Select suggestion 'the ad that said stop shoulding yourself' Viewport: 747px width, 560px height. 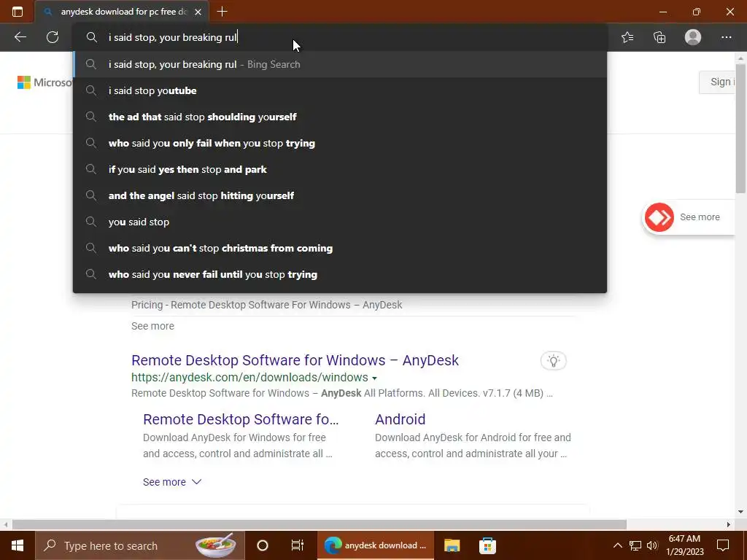tap(340, 117)
